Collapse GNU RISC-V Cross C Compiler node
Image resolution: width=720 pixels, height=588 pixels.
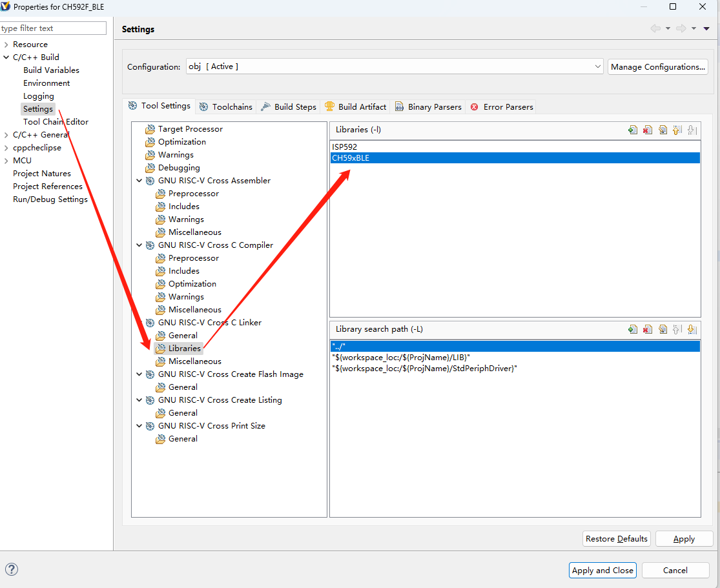139,245
